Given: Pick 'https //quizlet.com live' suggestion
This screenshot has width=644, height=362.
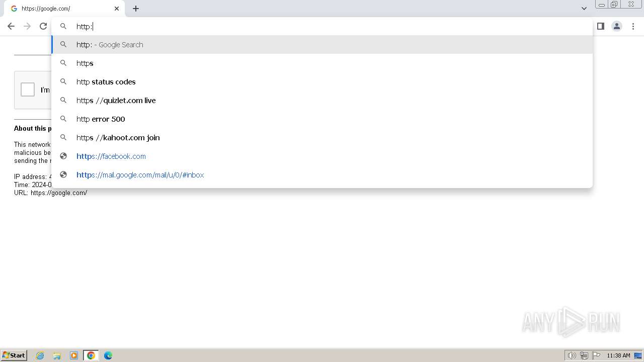Looking at the screenshot, I should (x=322, y=101).
